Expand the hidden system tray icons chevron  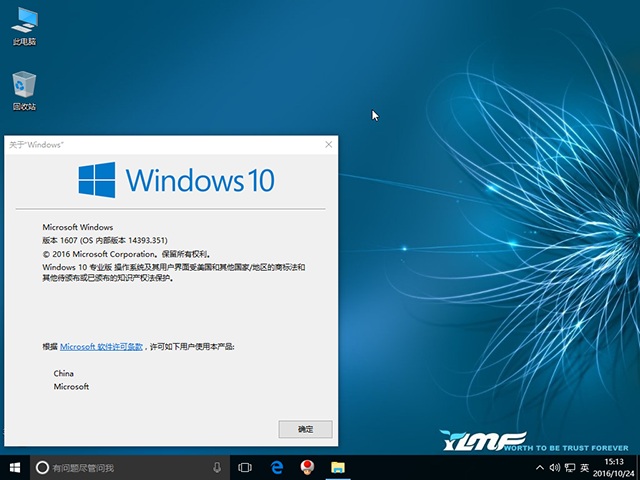[x=540, y=467]
